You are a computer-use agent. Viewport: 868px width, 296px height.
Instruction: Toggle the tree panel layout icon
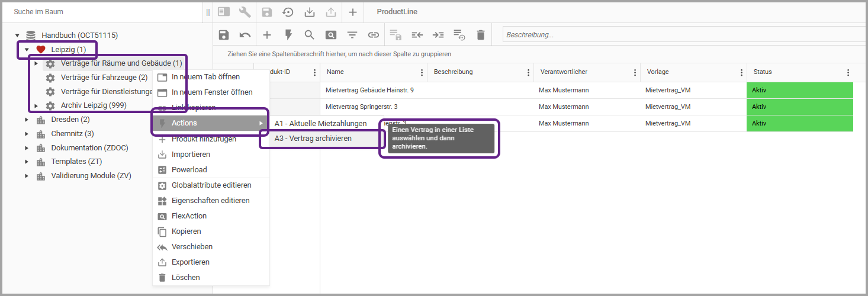tap(223, 12)
